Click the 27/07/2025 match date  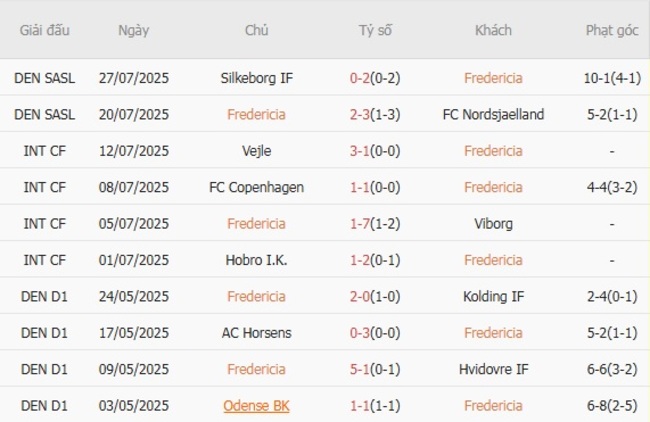(133, 78)
